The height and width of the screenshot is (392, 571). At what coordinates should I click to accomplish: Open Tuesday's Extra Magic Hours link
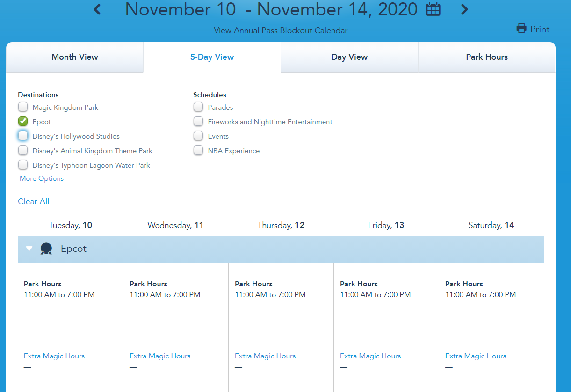pyautogui.click(x=54, y=356)
